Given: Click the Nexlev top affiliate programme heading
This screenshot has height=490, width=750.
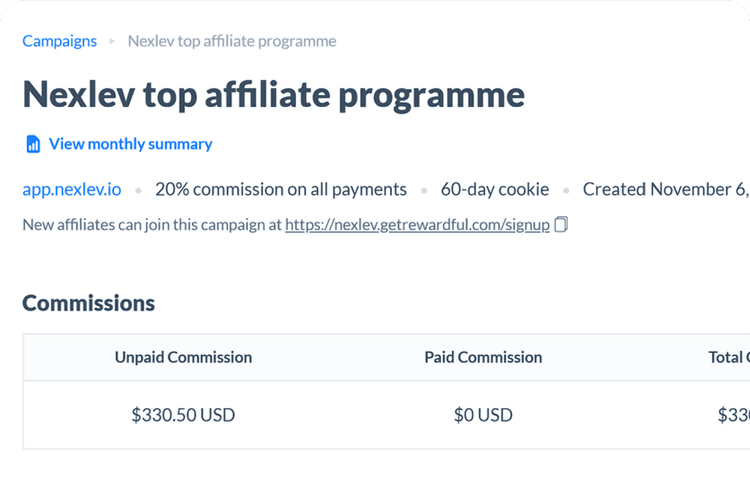Looking at the screenshot, I should pyautogui.click(x=274, y=95).
